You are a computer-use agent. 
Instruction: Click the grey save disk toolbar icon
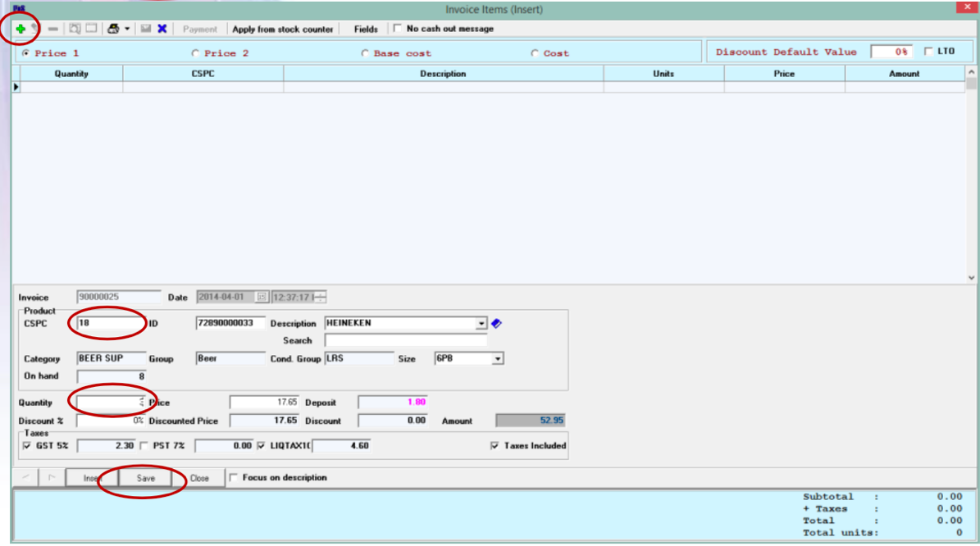(146, 29)
